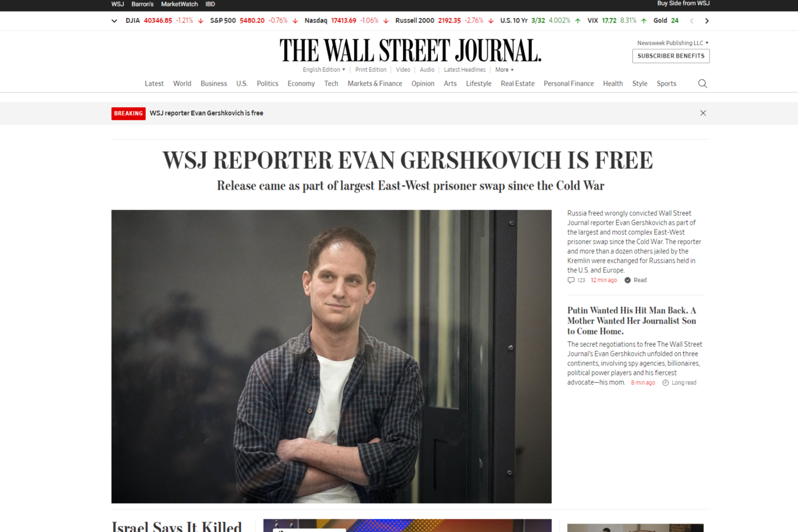Open the More dropdown menu
The height and width of the screenshot is (532, 798).
click(x=504, y=70)
